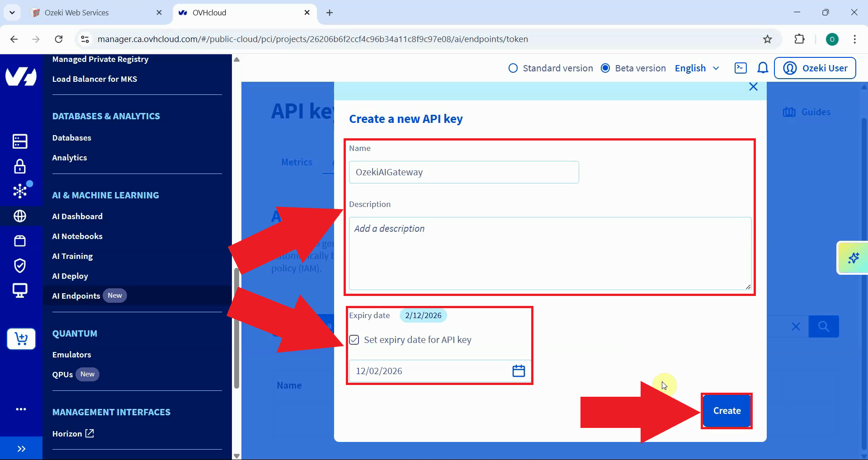868x460 pixels.
Task: Open the expiry date calendar picker
Action: pos(518,371)
